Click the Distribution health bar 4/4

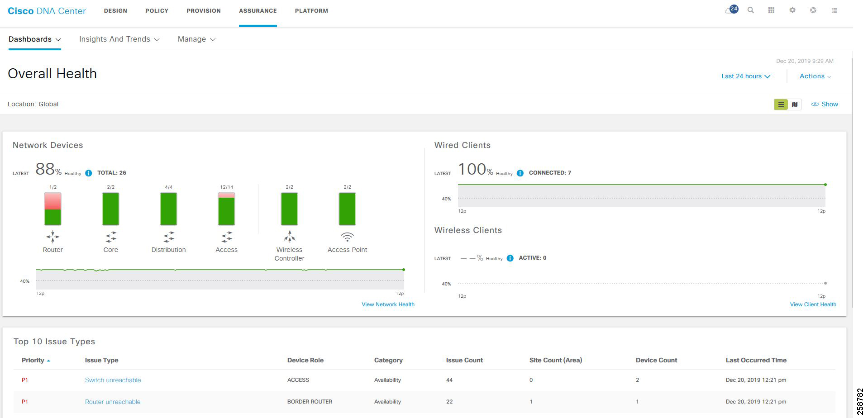[168, 209]
